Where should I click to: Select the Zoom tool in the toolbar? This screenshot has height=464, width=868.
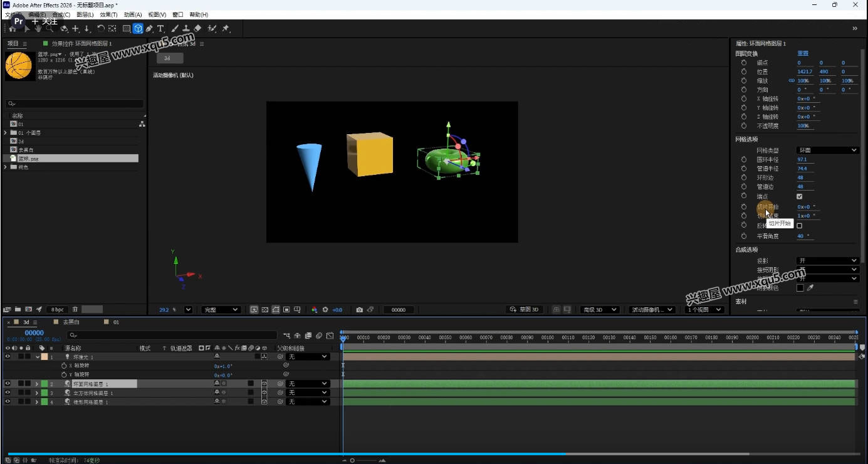50,29
